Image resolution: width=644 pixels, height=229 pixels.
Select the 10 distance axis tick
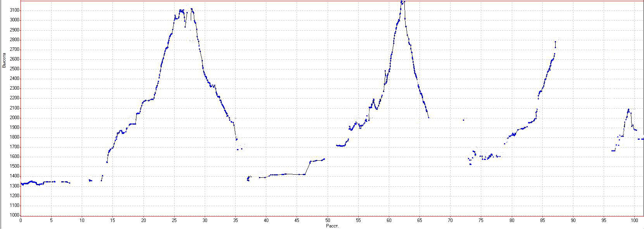[x=82, y=220]
